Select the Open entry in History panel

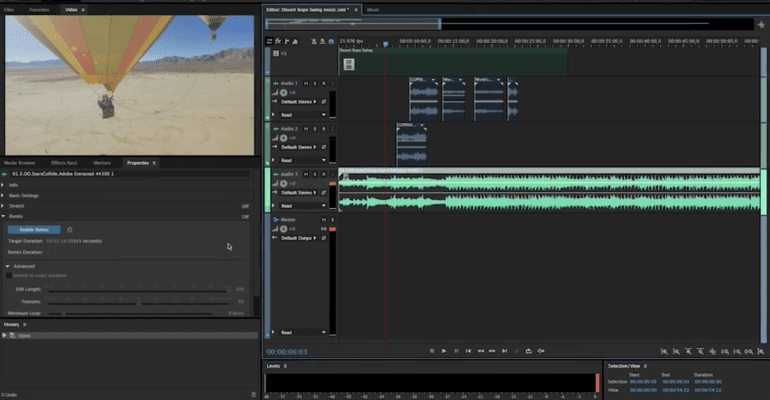pos(130,336)
